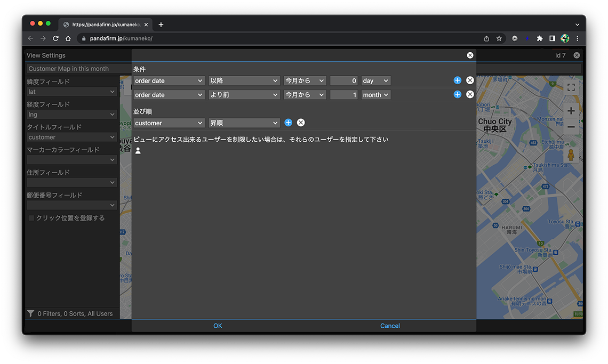Open the month unit dropdown

pyautogui.click(x=376, y=94)
